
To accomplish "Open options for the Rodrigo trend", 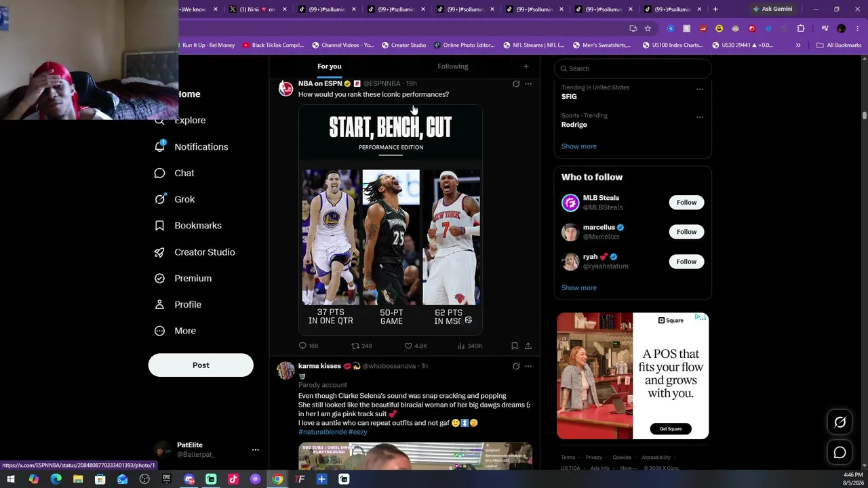I will point(700,117).
